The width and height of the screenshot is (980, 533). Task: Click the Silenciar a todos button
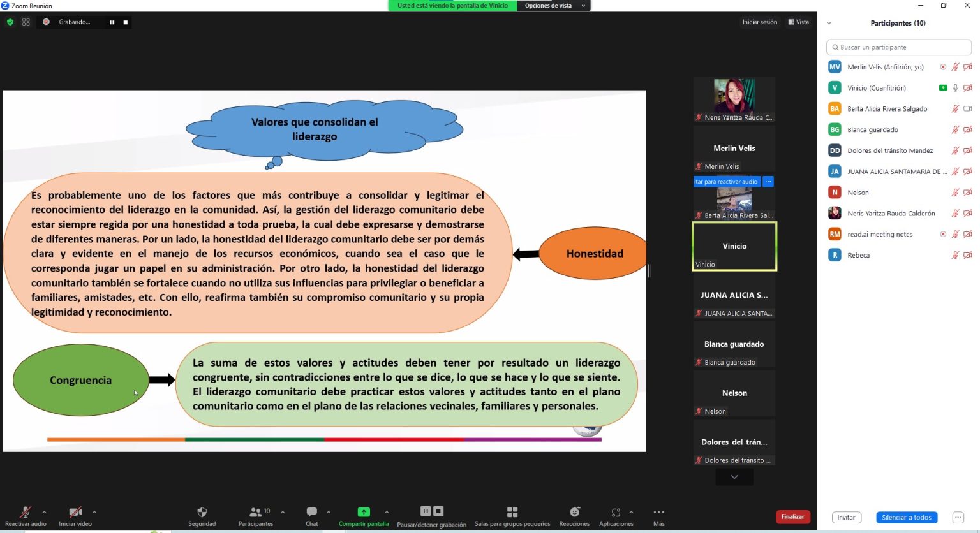click(x=906, y=517)
